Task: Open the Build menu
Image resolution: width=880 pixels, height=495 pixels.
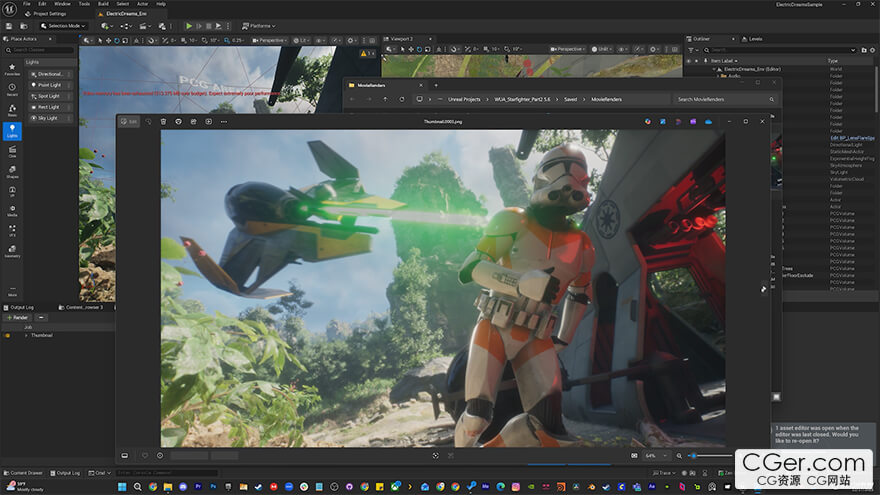Action: 103,4
